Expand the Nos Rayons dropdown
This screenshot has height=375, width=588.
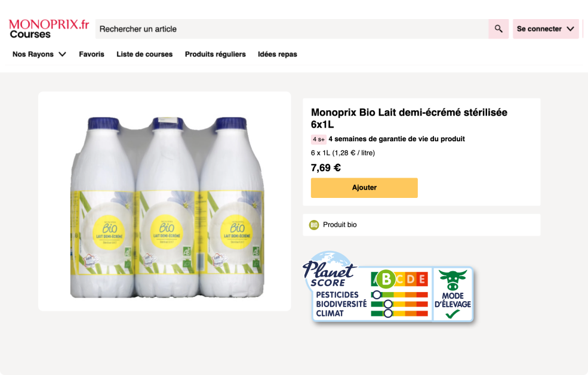tap(39, 54)
